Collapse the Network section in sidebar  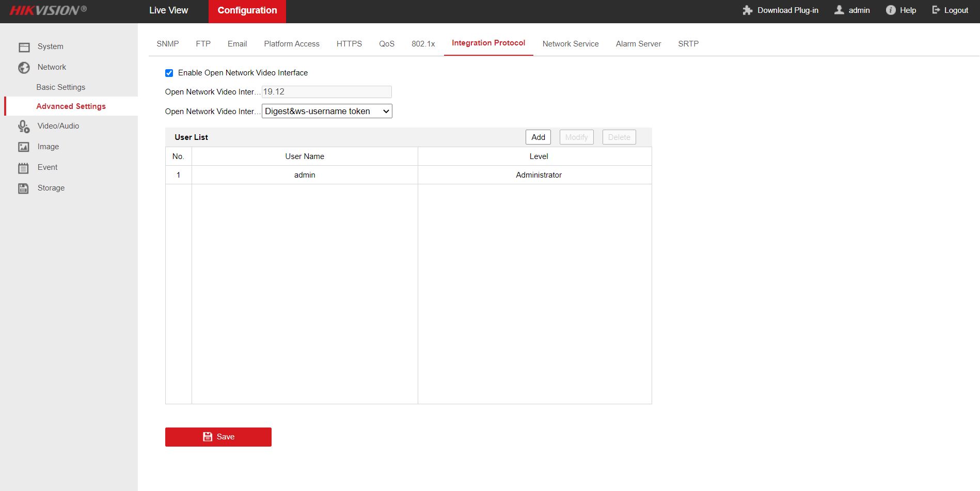52,67
